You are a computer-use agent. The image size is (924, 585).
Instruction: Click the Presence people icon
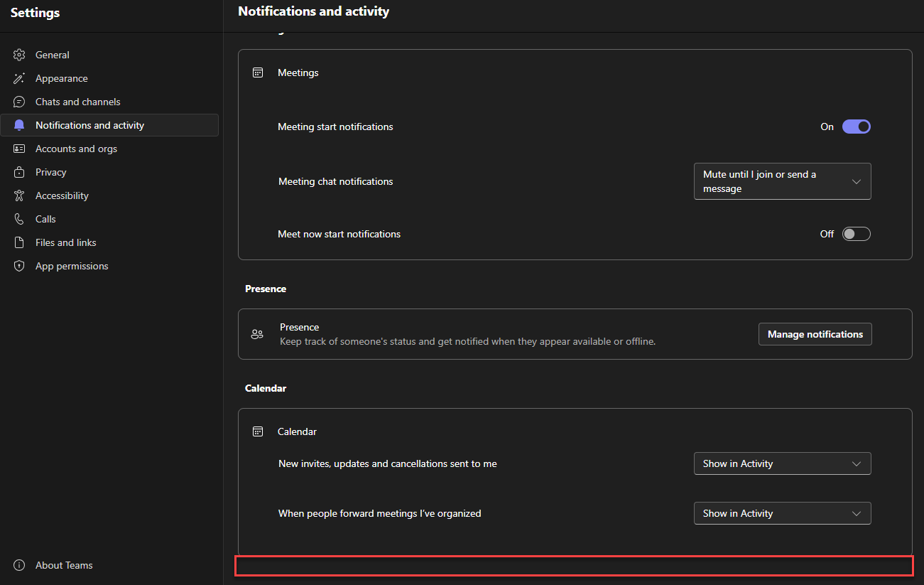[x=257, y=333]
